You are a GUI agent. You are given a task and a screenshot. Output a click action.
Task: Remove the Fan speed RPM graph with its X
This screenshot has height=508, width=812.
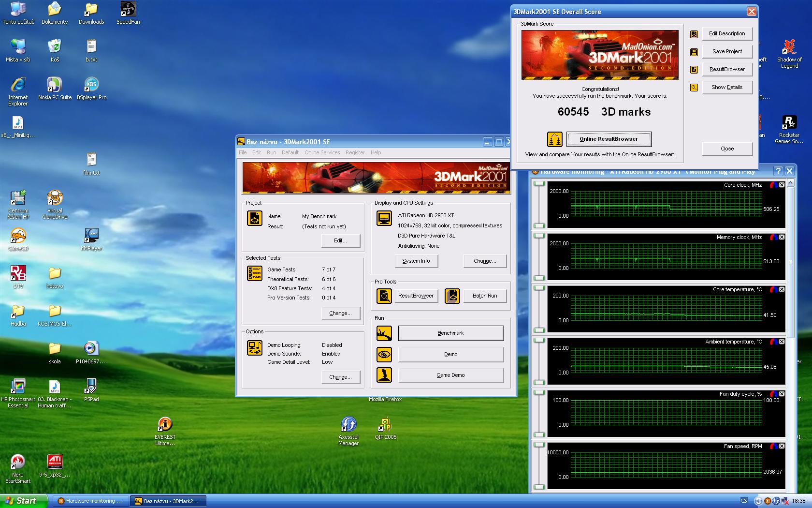click(x=782, y=446)
